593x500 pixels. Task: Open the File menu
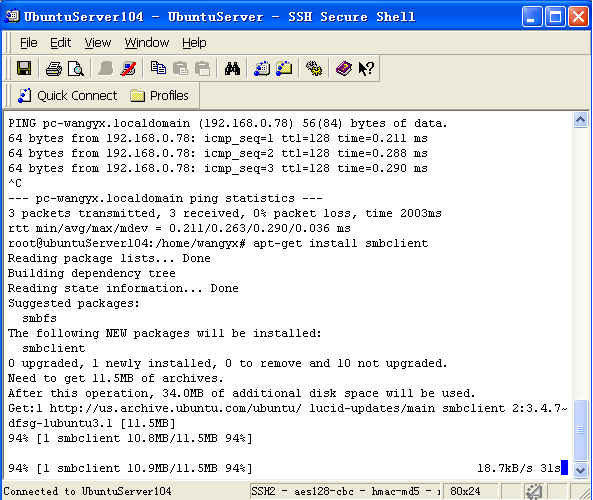tap(28, 43)
